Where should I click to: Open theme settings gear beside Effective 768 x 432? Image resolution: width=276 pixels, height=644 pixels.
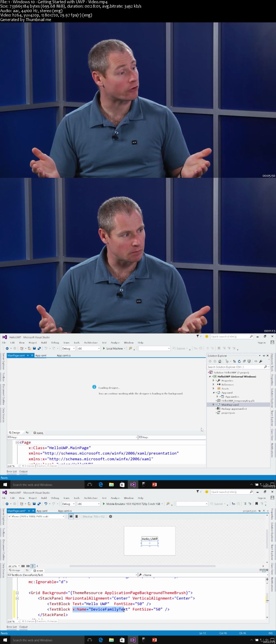click(111, 516)
